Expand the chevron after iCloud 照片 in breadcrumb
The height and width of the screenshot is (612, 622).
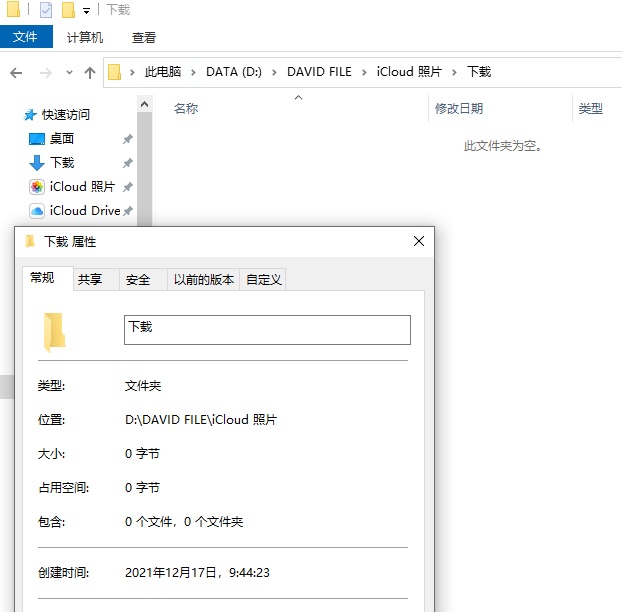coord(454,72)
